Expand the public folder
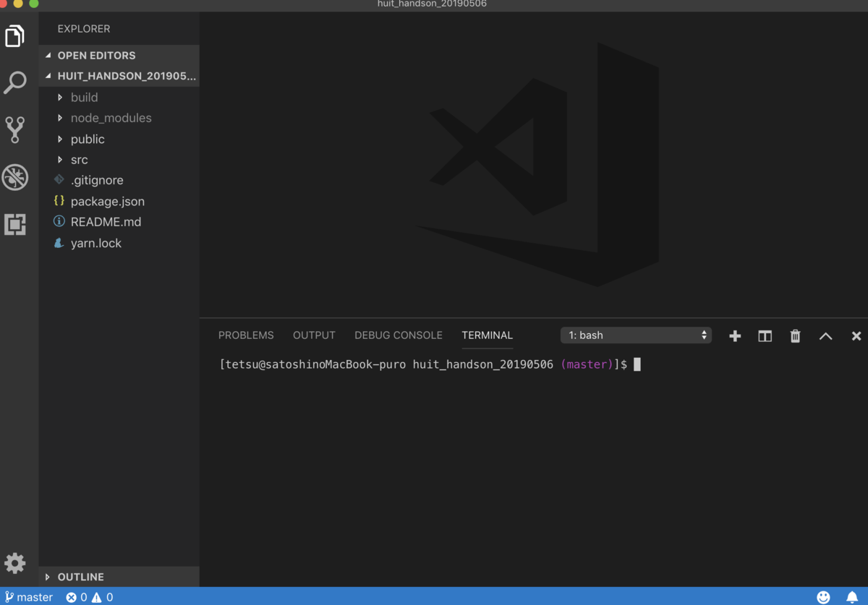 [x=119, y=139]
